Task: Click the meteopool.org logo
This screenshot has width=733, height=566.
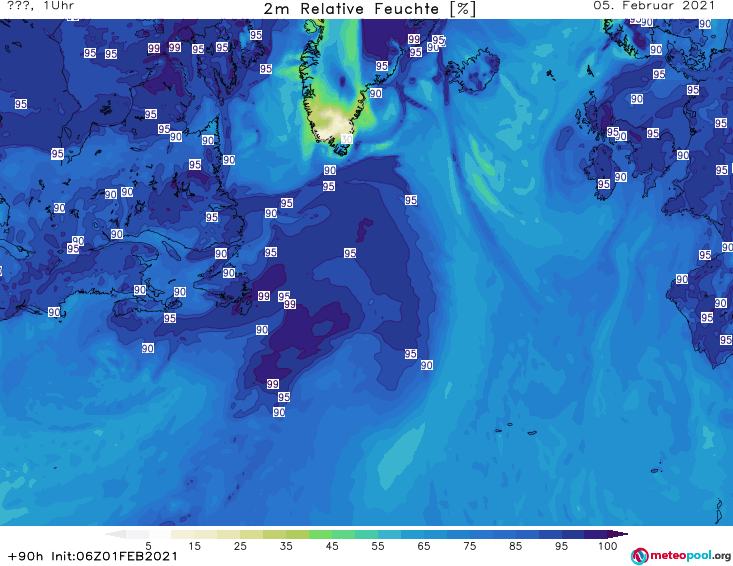Action: [x=681, y=556]
